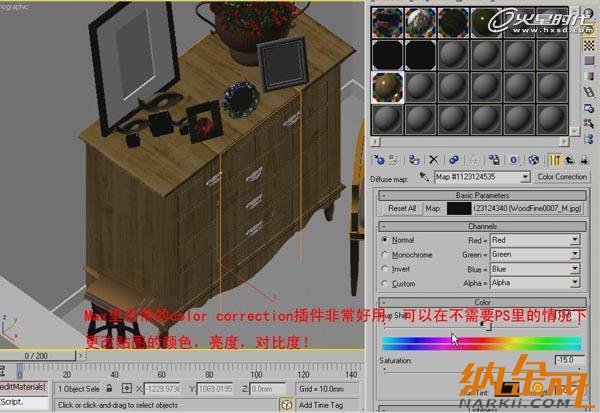Click Reset All button
This screenshot has height=413, width=600.
coord(402,208)
